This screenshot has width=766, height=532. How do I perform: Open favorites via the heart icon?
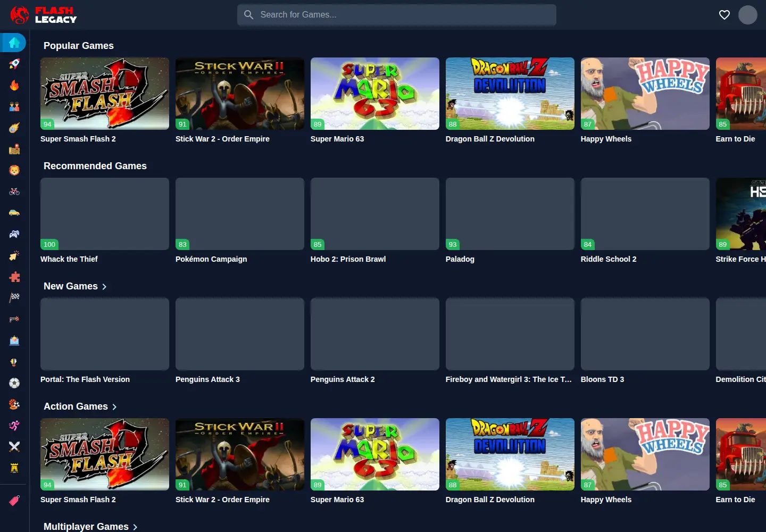point(725,15)
